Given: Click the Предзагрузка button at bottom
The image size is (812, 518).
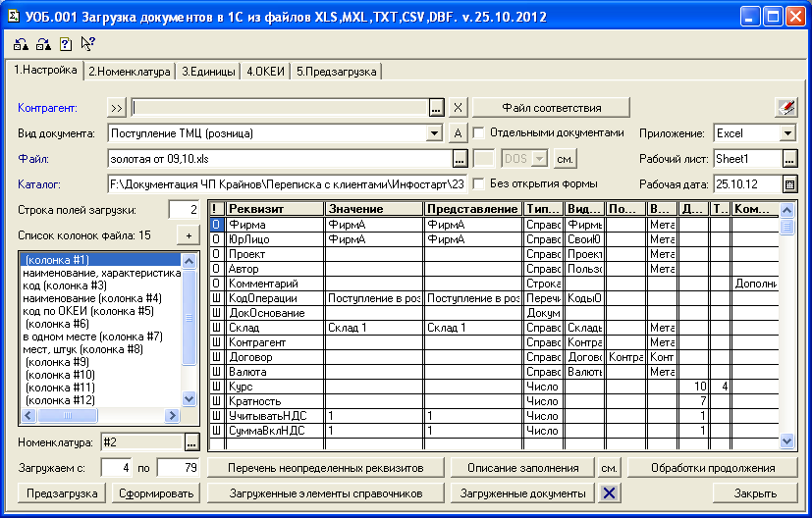Looking at the screenshot, I should [x=62, y=493].
